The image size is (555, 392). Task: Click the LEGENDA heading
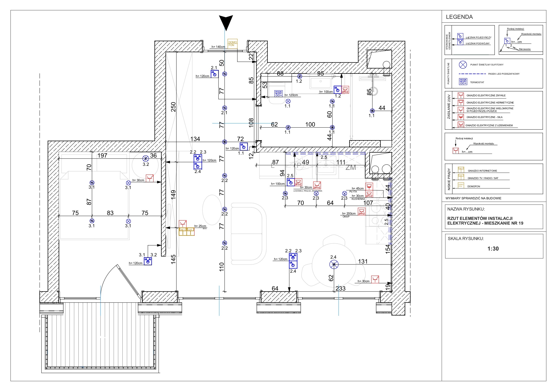pyautogui.click(x=459, y=17)
